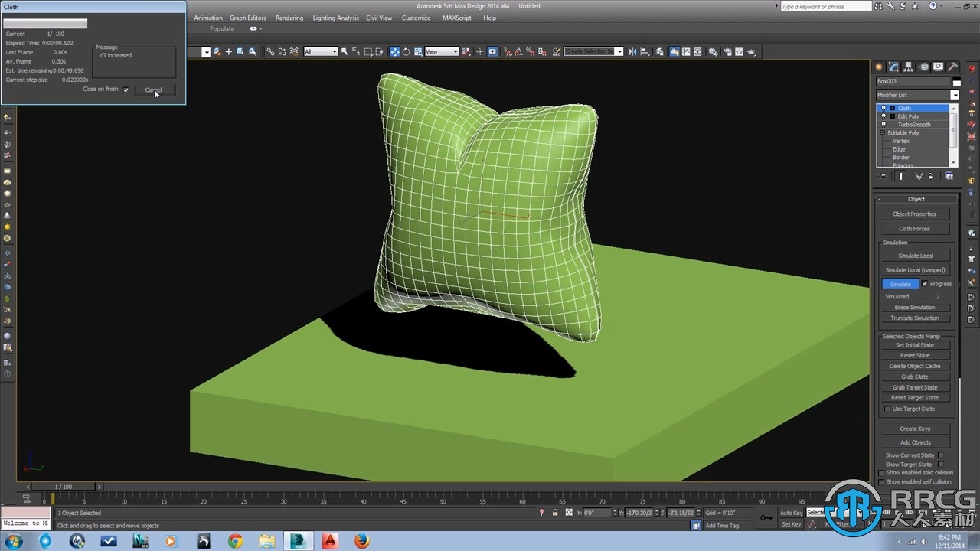
Task: Click the Rectangular Selection Region icon
Action: click(x=368, y=51)
